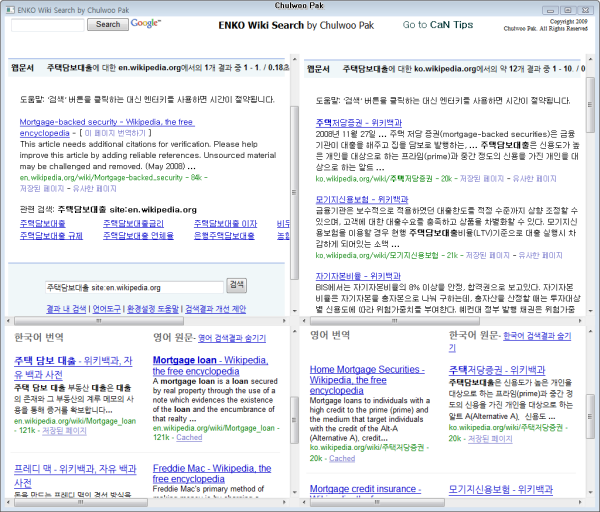Open Mortgage-backed security Wikipedia result link

click(107, 127)
